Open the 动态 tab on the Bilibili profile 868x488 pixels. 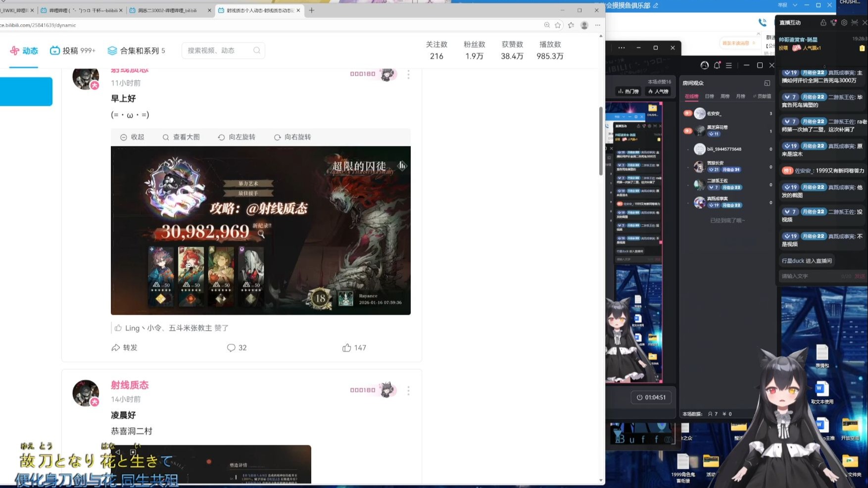coord(24,50)
